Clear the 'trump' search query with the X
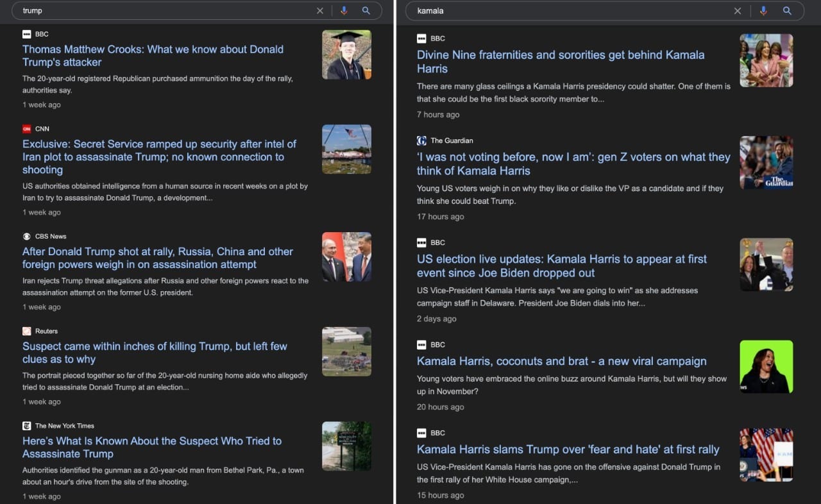This screenshot has height=504, width=821. [x=320, y=11]
